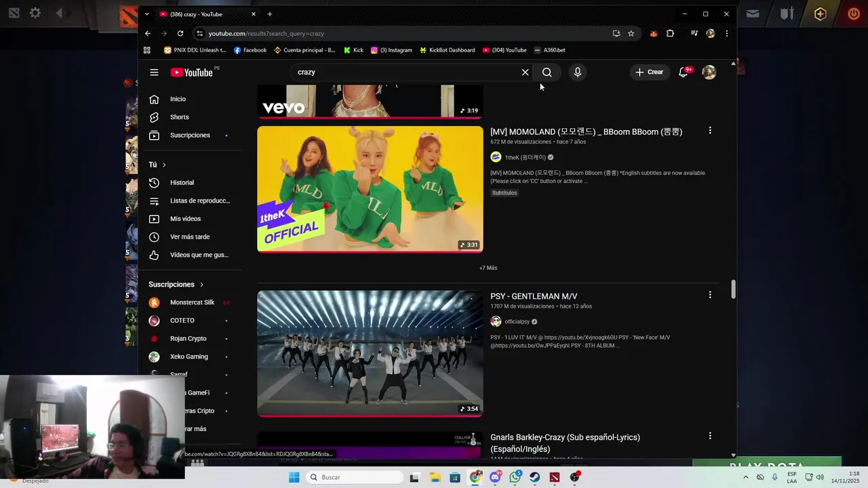
Task: Open options menu for PSY GENTLEMAN video
Action: coord(710,295)
